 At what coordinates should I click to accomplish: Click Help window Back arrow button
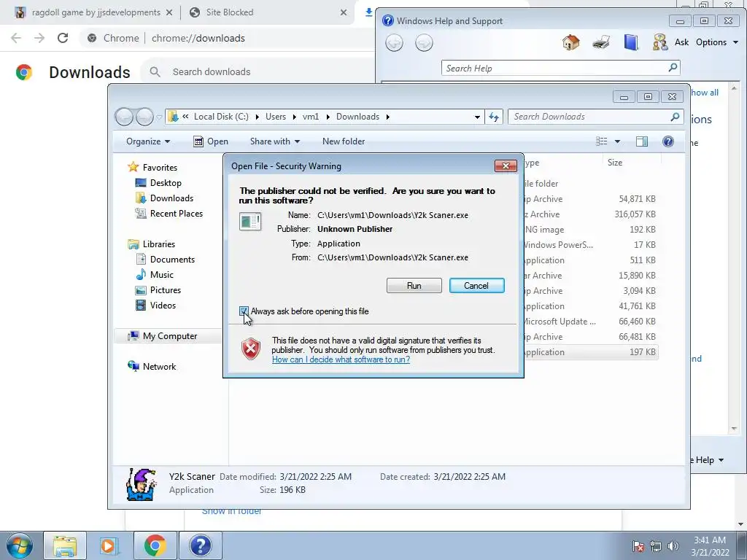(x=394, y=43)
